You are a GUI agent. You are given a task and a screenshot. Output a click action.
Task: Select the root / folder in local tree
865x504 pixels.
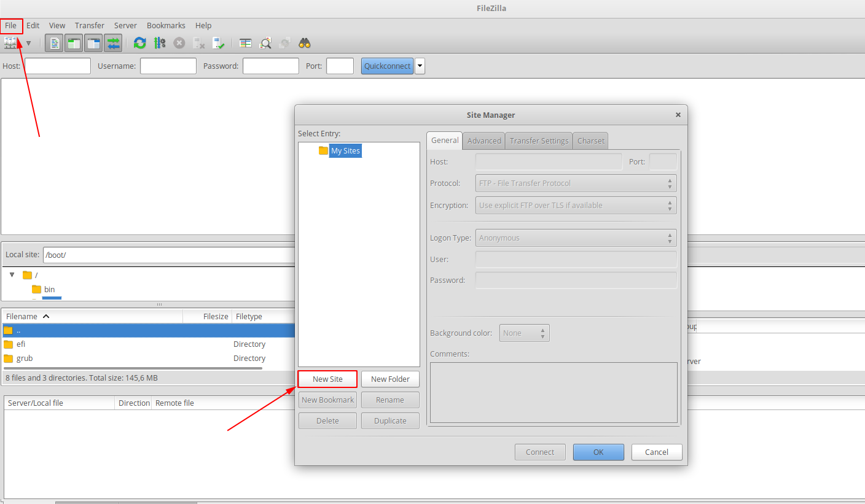click(x=30, y=275)
